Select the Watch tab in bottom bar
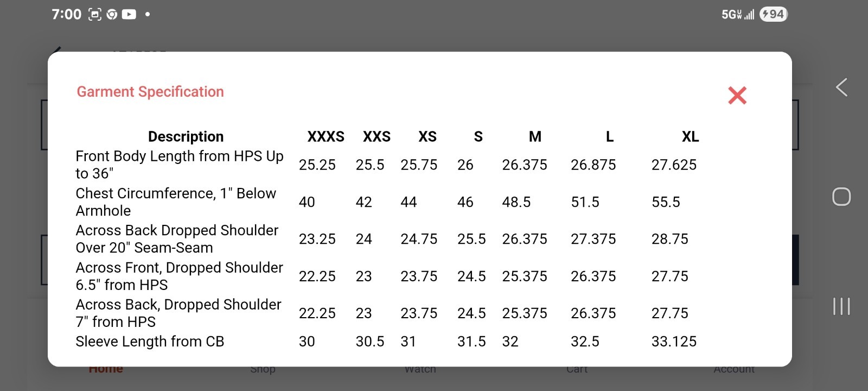Viewport: 868px width, 391px height. (x=420, y=369)
